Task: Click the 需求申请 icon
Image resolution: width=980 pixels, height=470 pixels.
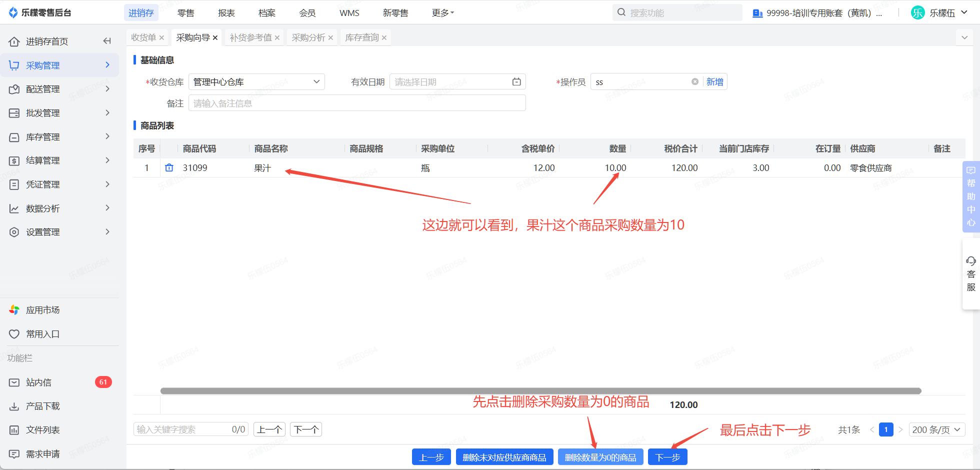Action: 14,454
